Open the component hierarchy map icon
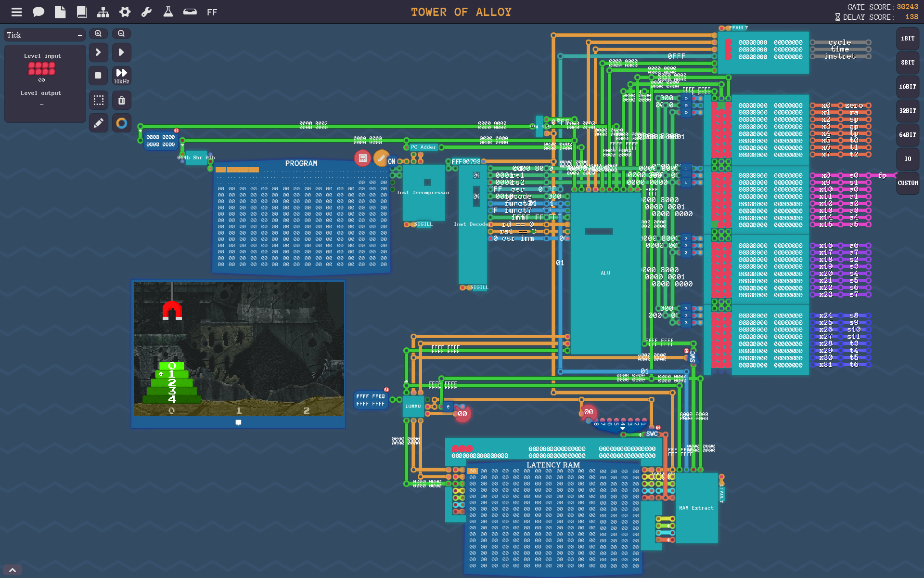This screenshot has width=924, height=578. 103,12
